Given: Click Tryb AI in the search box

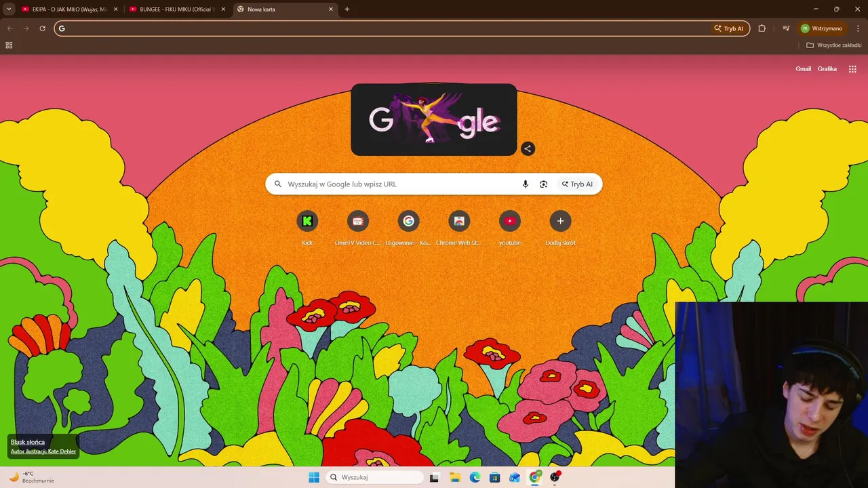Looking at the screenshot, I should [x=577, y=184].
